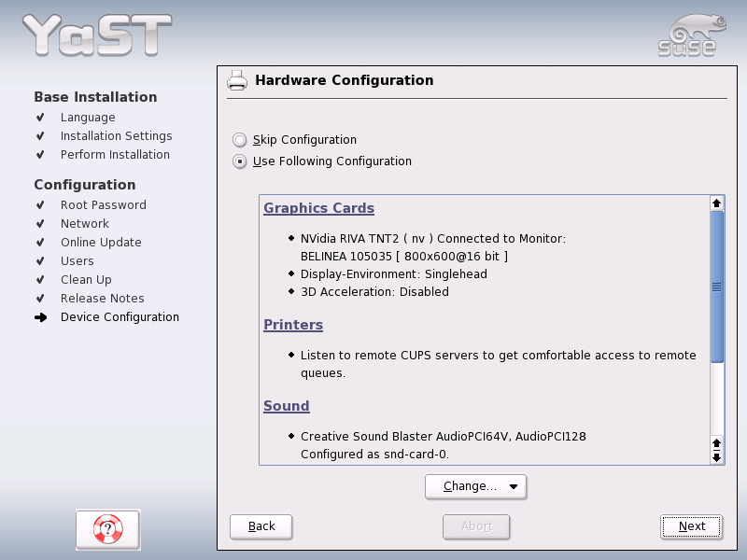Image resolution: width=747 pixels, height=560 pixels.
Task: Click the scroll-up arrow of hardware list
Action: tap(716, 203)
